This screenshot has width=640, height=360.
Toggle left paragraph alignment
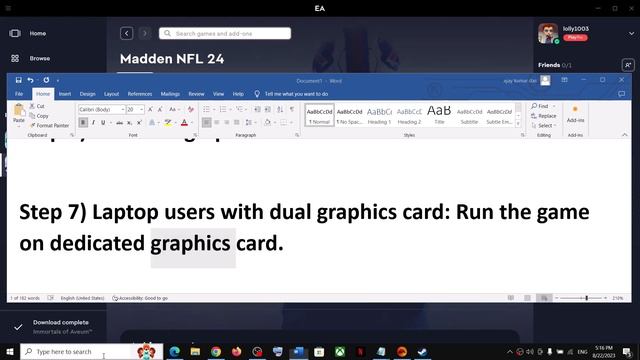(x=207, y=122)
